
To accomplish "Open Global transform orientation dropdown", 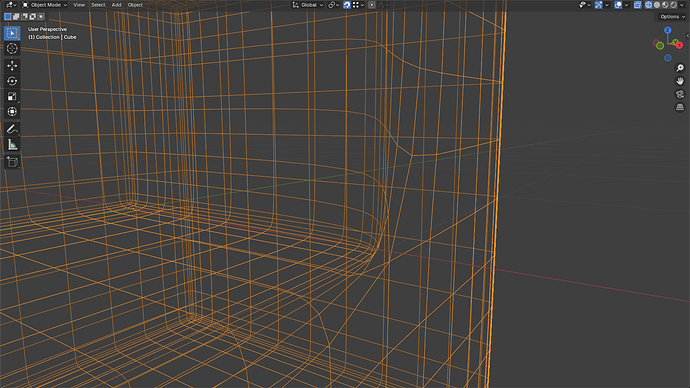I will coord(308,5).
